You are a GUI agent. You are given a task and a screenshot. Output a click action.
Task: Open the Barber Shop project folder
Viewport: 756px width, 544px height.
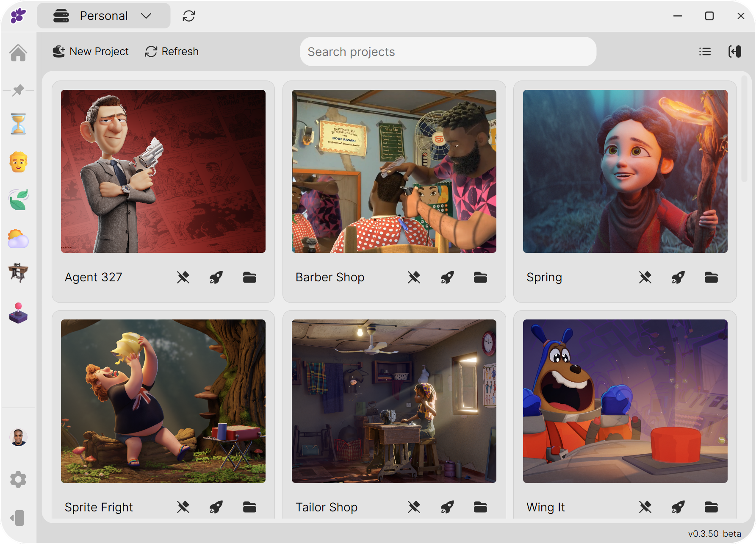pos(480,278)
